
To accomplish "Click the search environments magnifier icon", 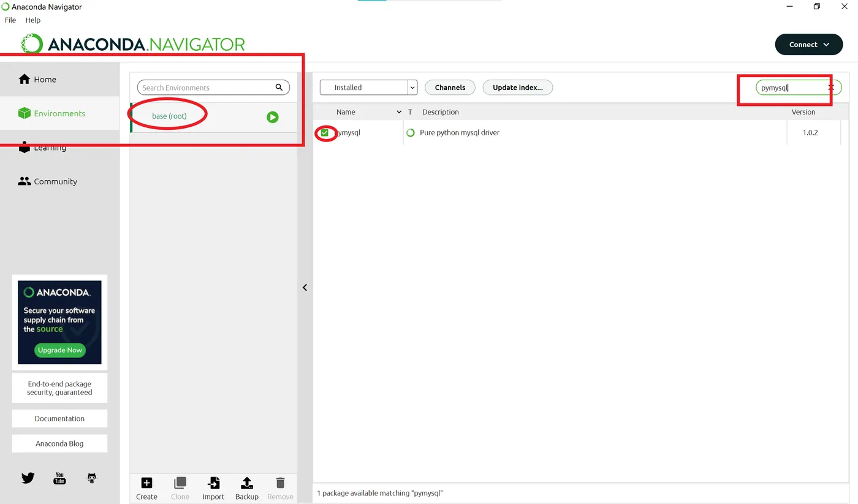I will tap(279, 88).
